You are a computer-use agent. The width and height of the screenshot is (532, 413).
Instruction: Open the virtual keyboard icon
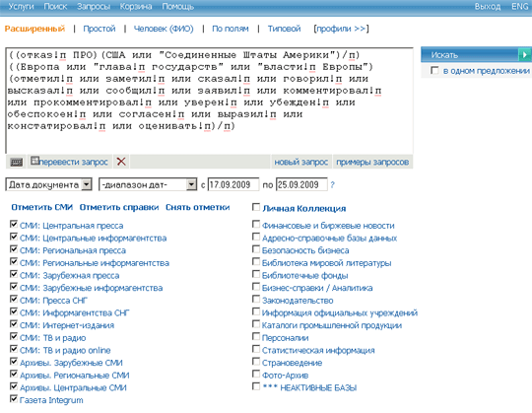(17, 163)
